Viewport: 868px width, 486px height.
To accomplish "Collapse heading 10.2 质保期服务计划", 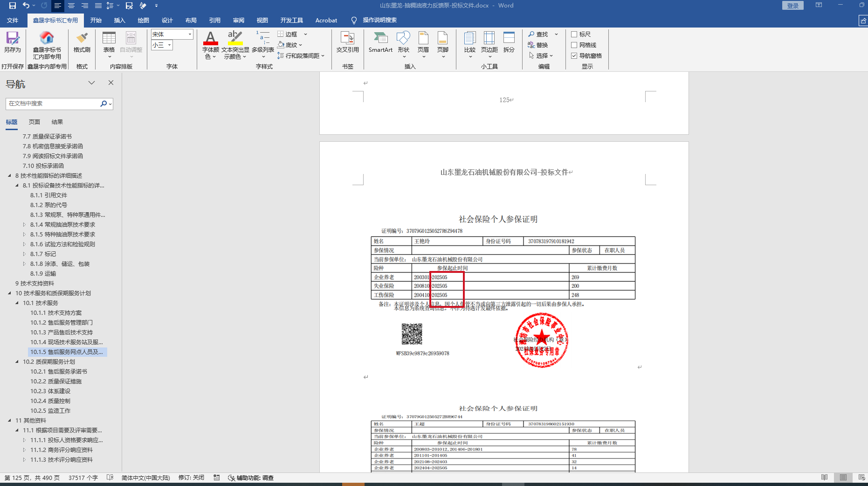I will click(x=17, y=362).
